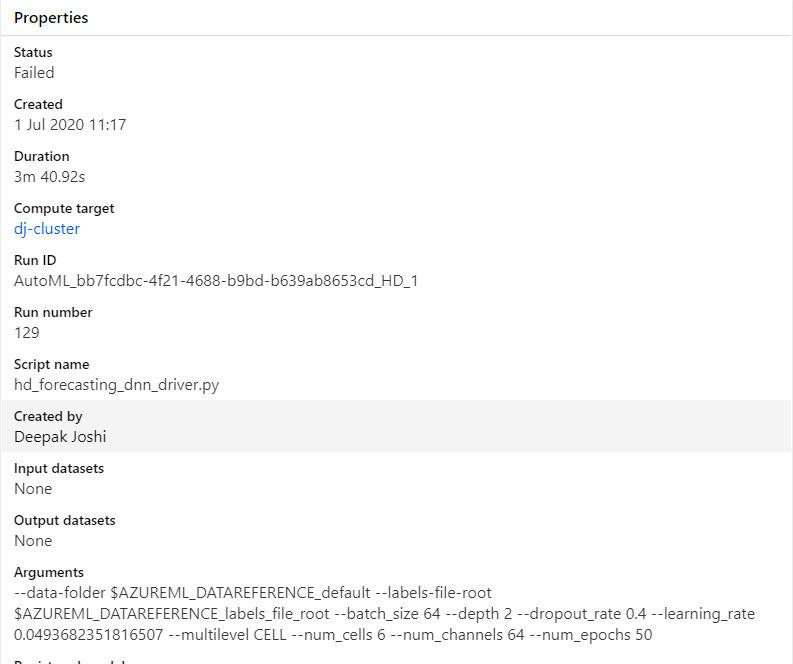Click the Compute target label
The width and height of the screenshot is (793, 664).
tap(64, 208)
